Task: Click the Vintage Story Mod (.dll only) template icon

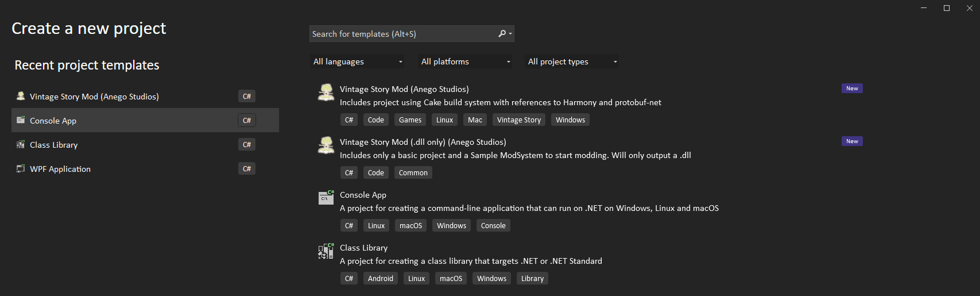Action: (326, 145)
